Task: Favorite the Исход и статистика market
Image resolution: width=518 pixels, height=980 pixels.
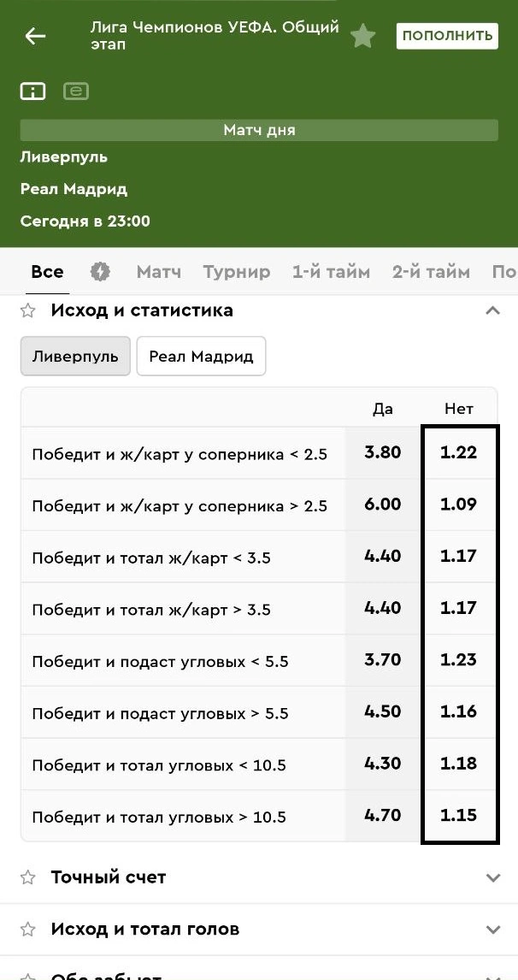Action: 28,310
